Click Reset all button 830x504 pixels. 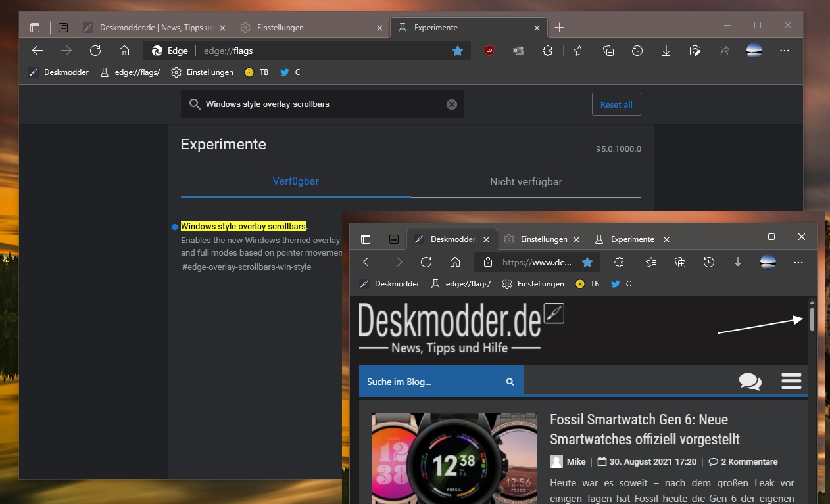click(x=616, y=104)
